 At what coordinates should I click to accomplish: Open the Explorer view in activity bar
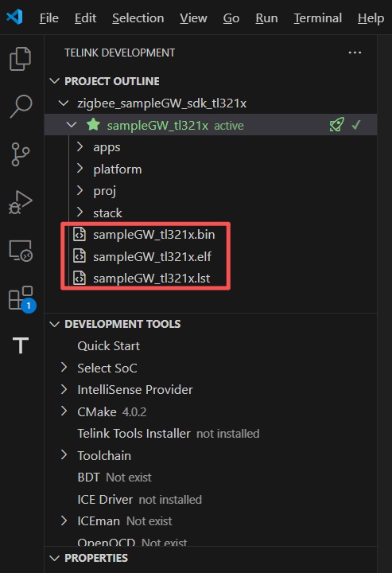(x=20, y=58)
